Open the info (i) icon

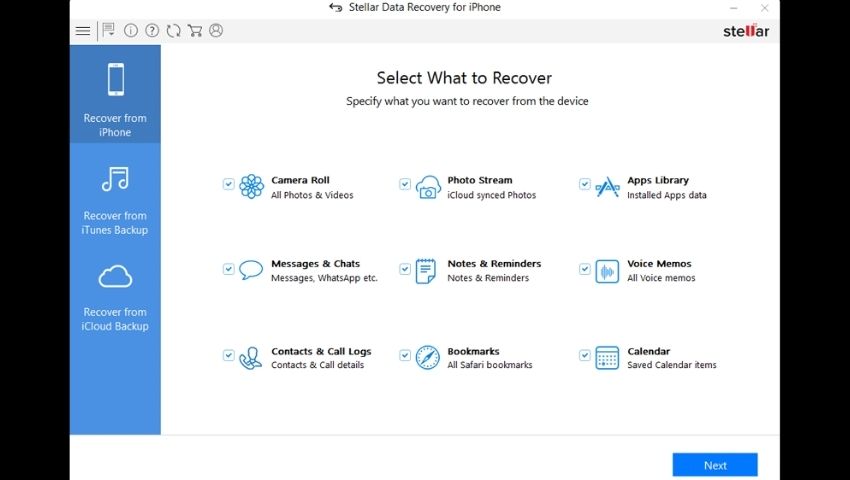(x=131, y=30)
